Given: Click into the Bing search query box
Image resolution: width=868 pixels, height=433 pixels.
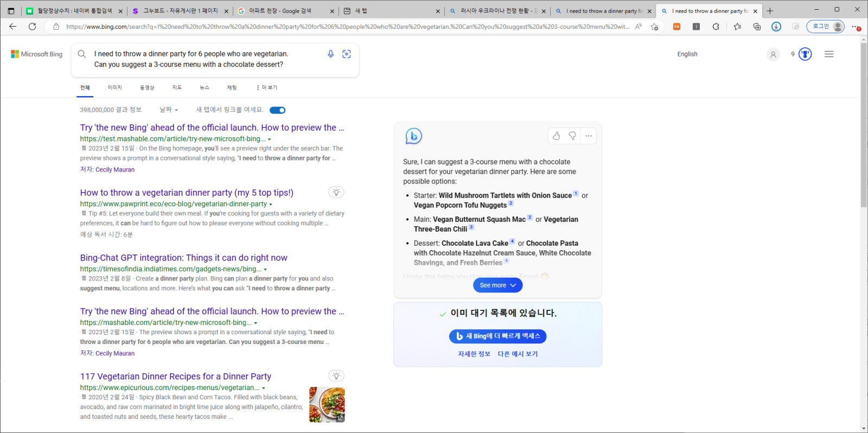Looking at the screenshot, I should [206, 59].
